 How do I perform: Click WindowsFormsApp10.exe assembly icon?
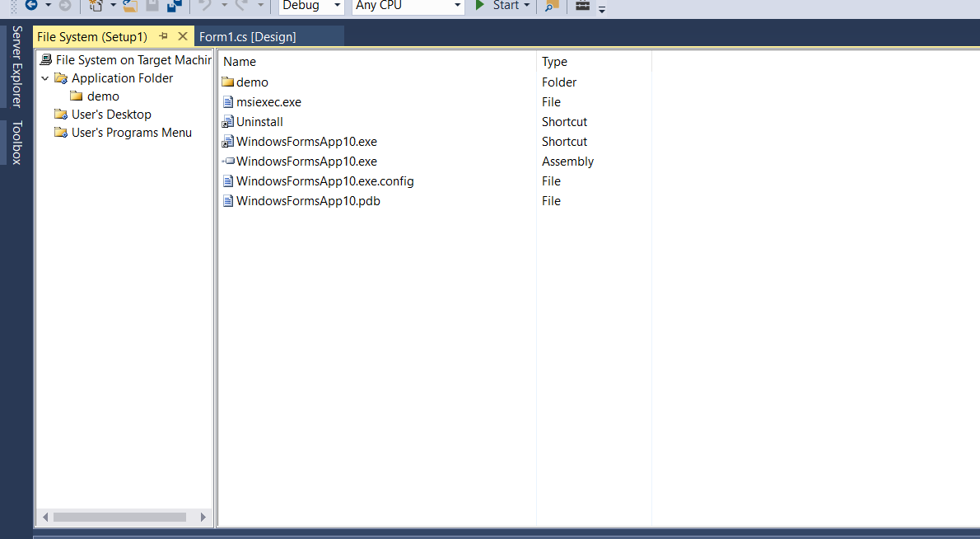point(228,162)
